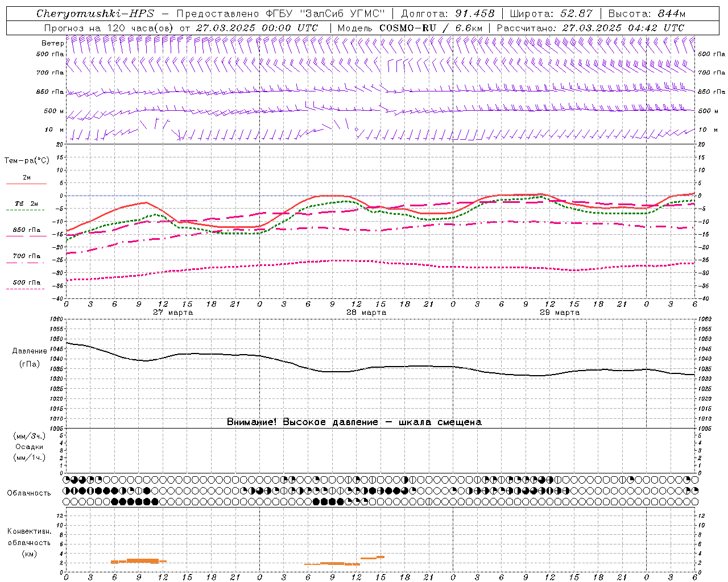728x582 pixels.
Task: Click the '(мм/1ч.)' precipitation unit label
Action: [30, 458]
